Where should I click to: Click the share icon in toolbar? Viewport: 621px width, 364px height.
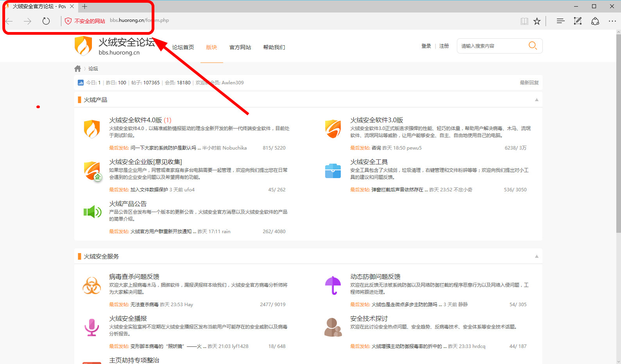point(595,21)
